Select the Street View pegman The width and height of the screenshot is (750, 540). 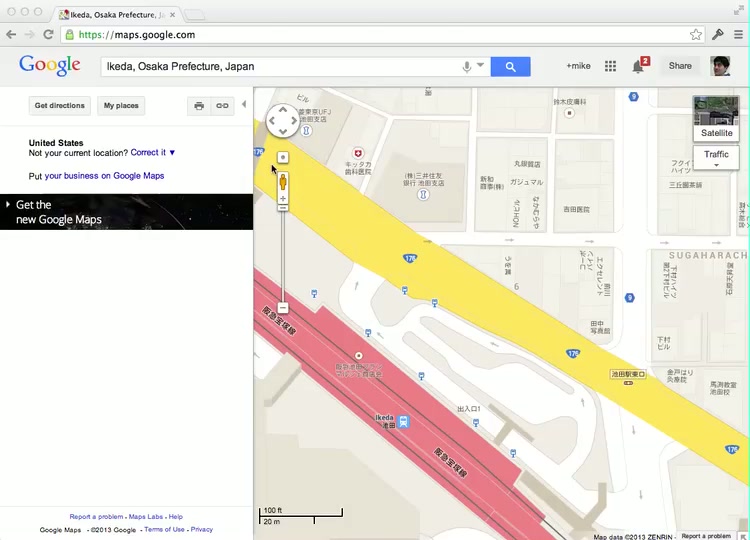click(283, 182)
